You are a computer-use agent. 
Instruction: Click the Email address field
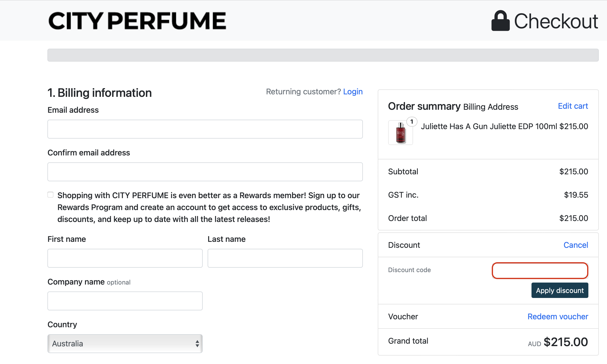point(205,129)
